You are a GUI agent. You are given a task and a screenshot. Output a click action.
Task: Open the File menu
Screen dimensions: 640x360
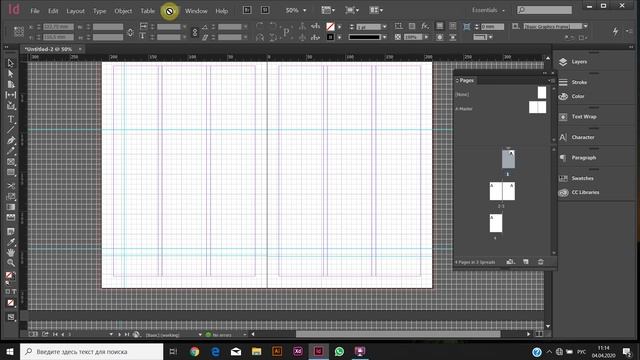[x=35, y=11]
